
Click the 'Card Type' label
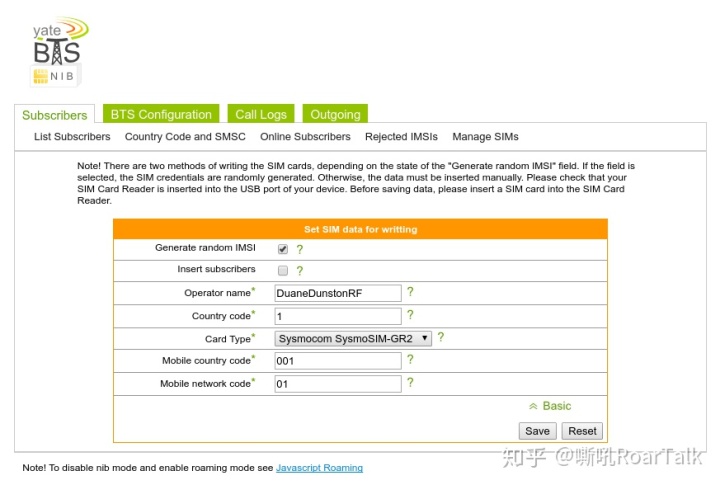click(x=228, y=339)
